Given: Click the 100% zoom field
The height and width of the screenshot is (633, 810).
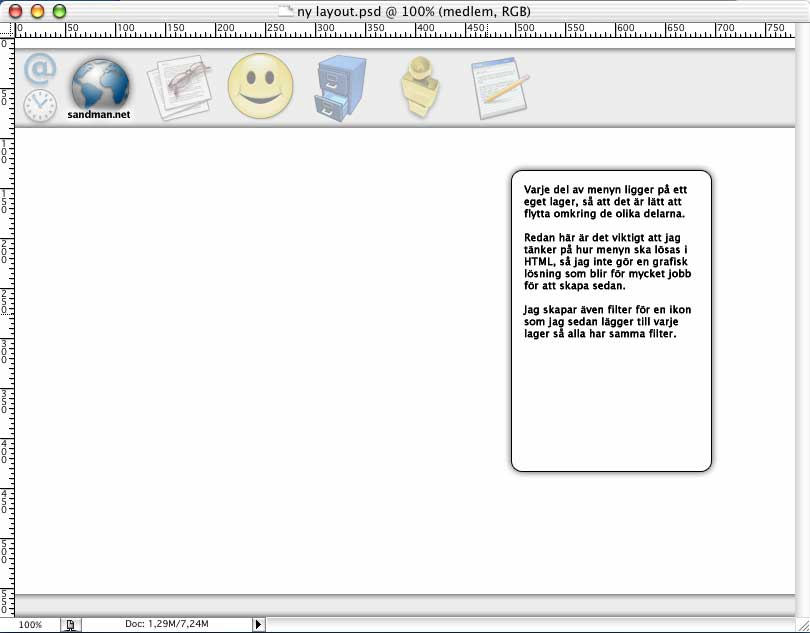Looking at the screenshot, I should pyautogui.click(x=31, y=624).
